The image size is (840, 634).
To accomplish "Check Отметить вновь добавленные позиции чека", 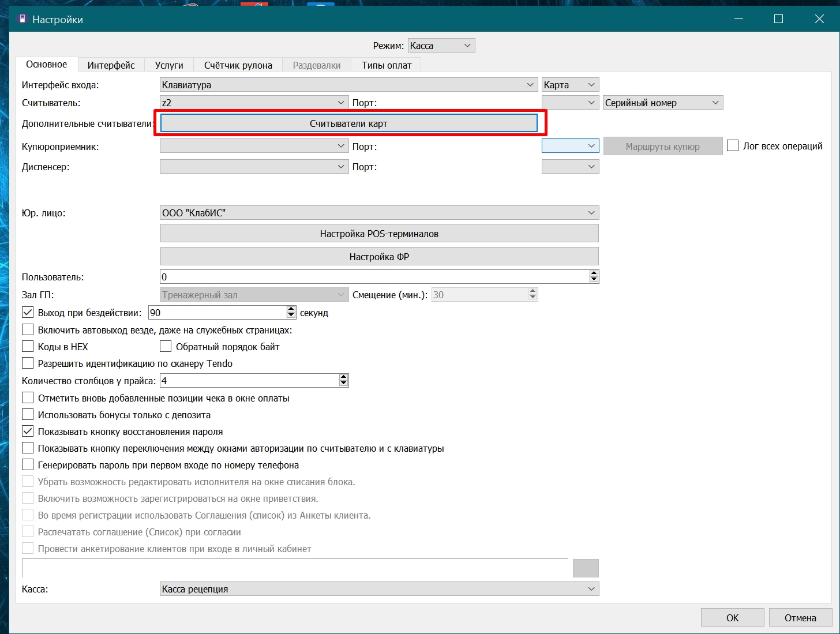I will point(28,398).
